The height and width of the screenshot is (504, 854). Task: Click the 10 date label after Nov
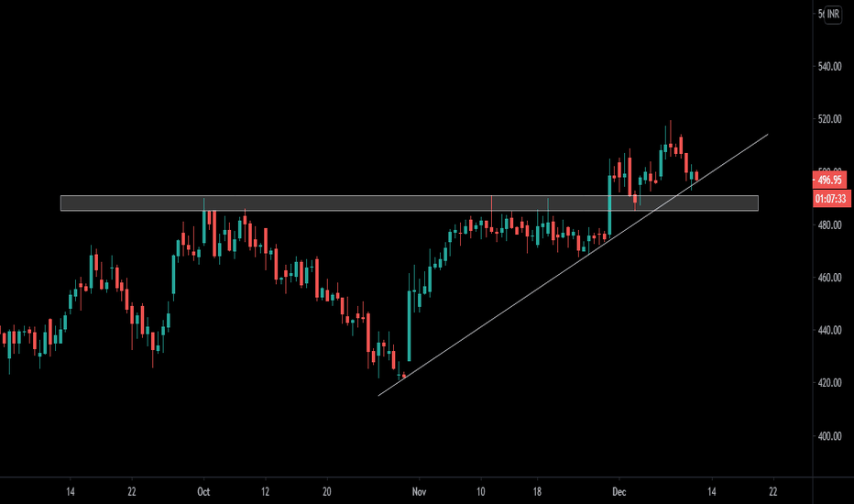(480, 492)
